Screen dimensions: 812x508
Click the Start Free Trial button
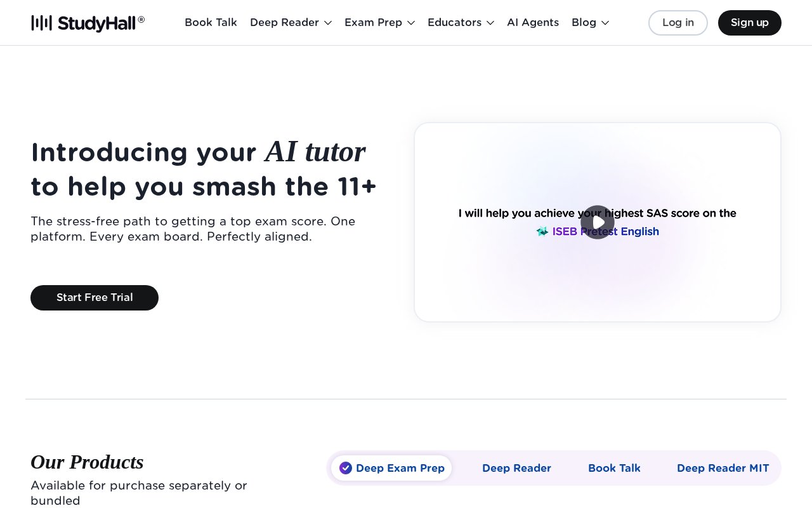pyautogui.click(x=95, y=298)
